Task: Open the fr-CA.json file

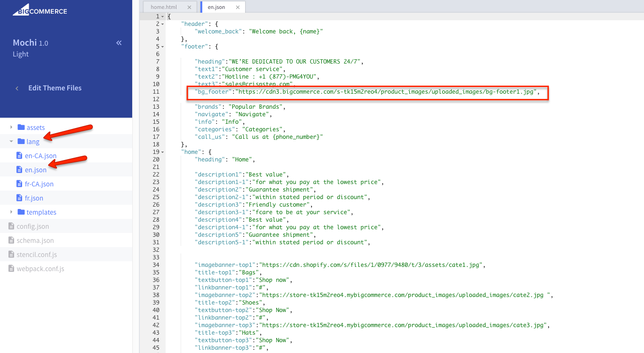Action: click(39, 184)
